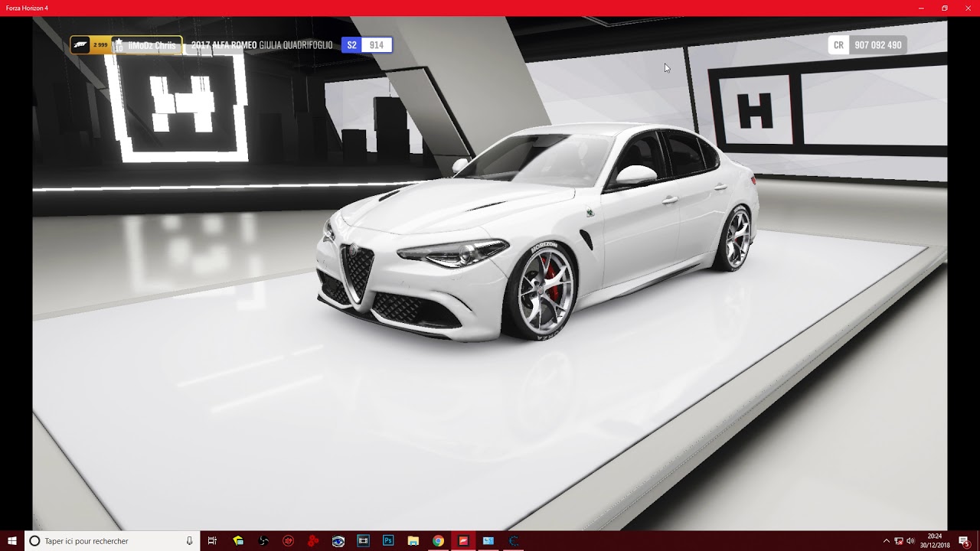Open the yellow tag app in taskbar
The image size is (980, 551).
coord(238,541)
